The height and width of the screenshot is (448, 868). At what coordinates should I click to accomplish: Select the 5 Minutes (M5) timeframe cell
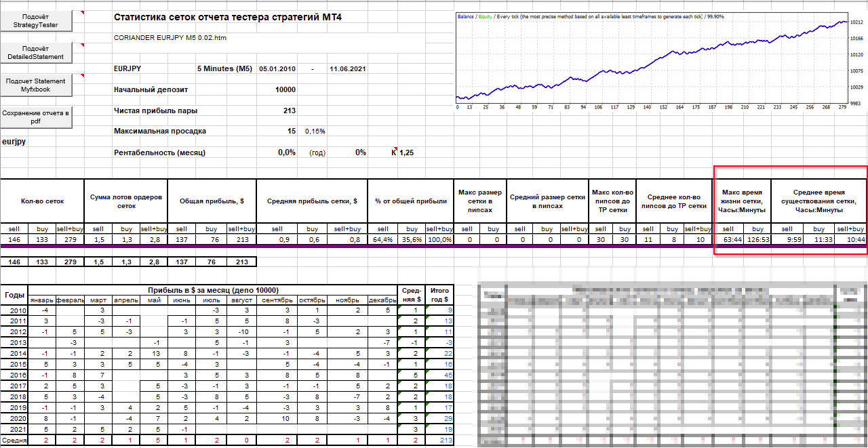(224, 68)
